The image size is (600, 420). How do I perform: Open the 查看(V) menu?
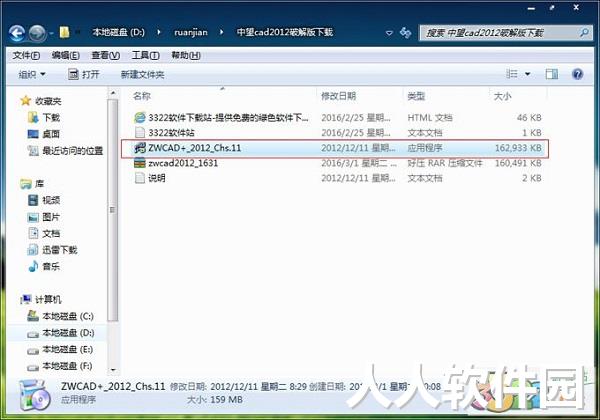[106, 56]
